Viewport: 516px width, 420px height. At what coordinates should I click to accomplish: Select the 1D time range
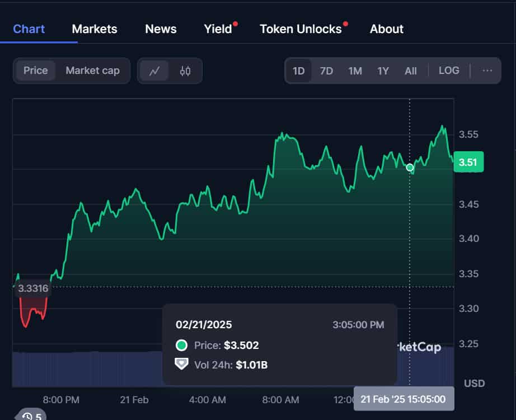(x=298, y=71)
